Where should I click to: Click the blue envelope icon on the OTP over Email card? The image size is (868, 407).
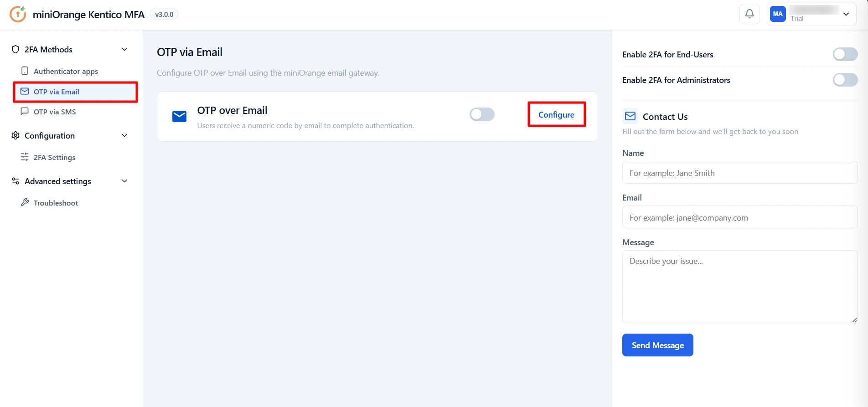click(x=179, y=117)
